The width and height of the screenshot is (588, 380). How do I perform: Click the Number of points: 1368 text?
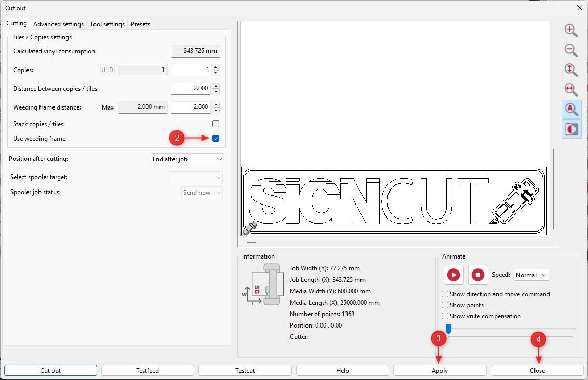(322, 314)
